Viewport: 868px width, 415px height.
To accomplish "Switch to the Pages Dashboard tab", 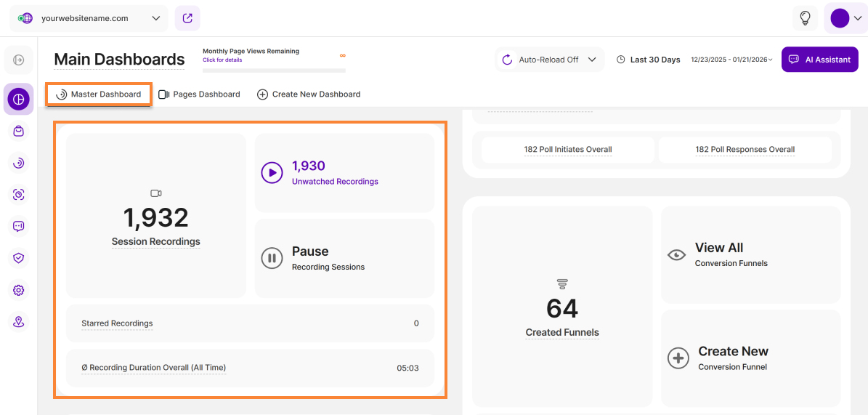I will (x=199, y=94).
